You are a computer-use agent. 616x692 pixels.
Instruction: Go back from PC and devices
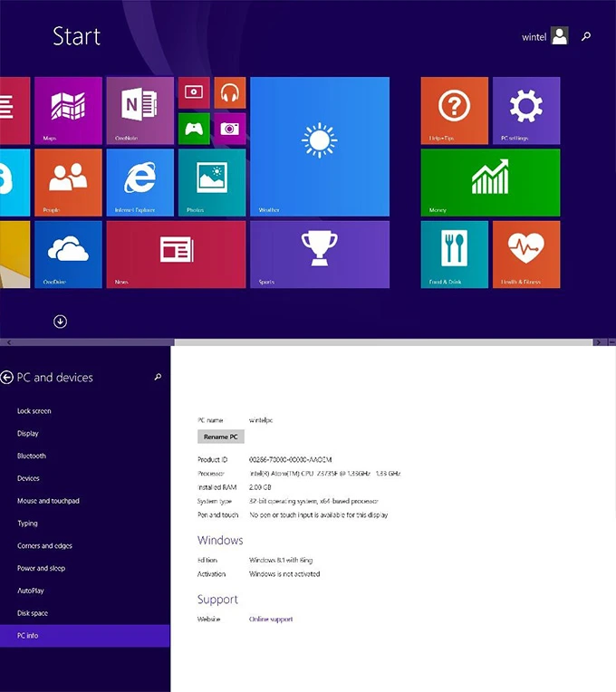6,378
